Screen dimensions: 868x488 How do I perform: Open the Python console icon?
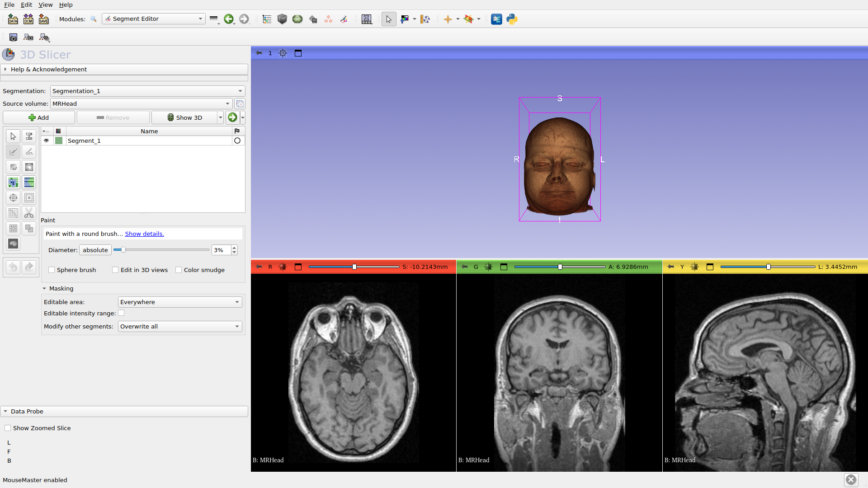(x=512, y=19)
